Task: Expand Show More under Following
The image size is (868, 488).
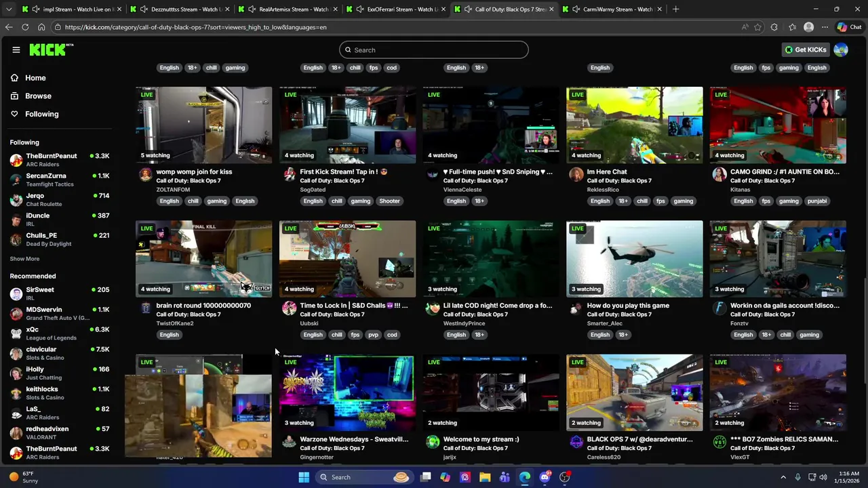Action: [x=24, y=259]
